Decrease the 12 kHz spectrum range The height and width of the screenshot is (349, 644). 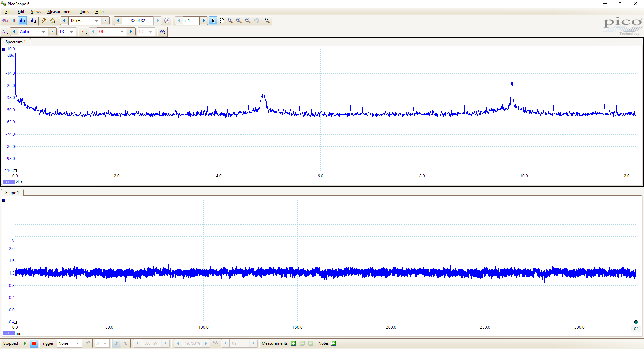click(x=64, y=21)
